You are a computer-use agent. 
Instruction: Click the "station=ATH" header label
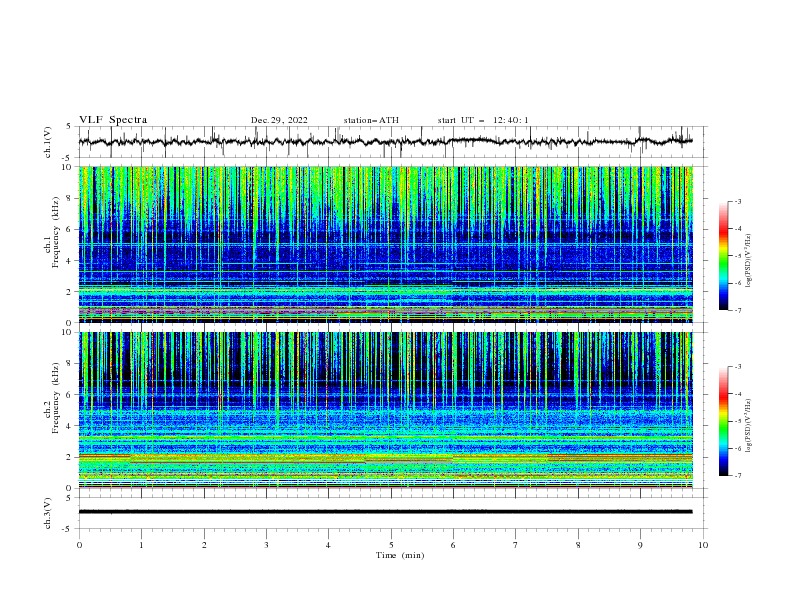[371, 120]
